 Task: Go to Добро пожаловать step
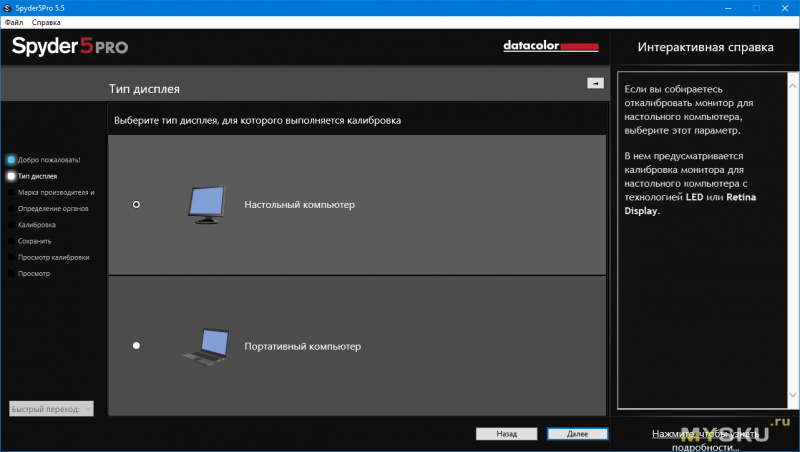click(49, 160)
